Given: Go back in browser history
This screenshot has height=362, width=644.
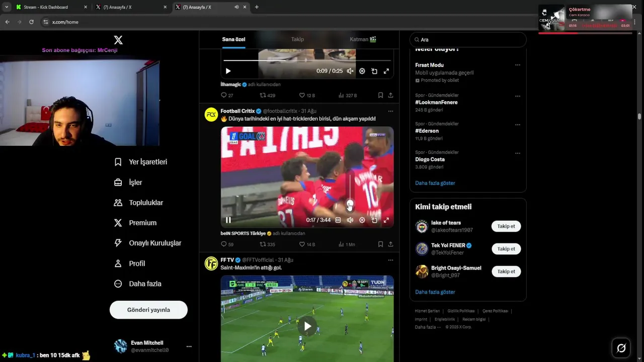Looking at the screenshot, I should [x=7, y=22].
